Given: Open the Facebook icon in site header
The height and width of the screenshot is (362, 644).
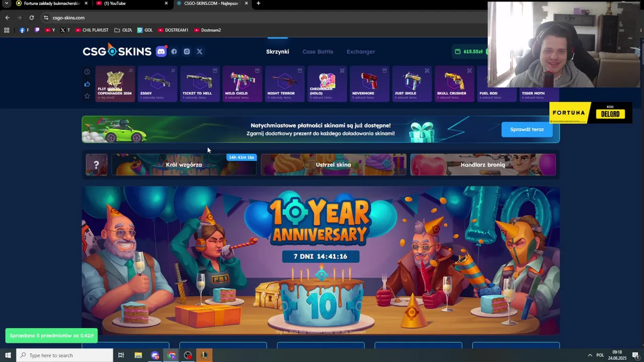Looking at the screenshot, I should (x=174, y=51).
